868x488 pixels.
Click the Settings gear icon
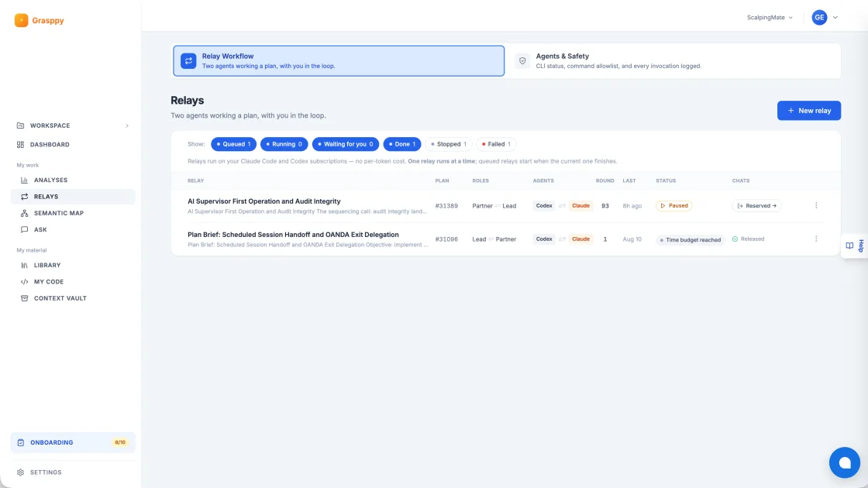[20, 473]
